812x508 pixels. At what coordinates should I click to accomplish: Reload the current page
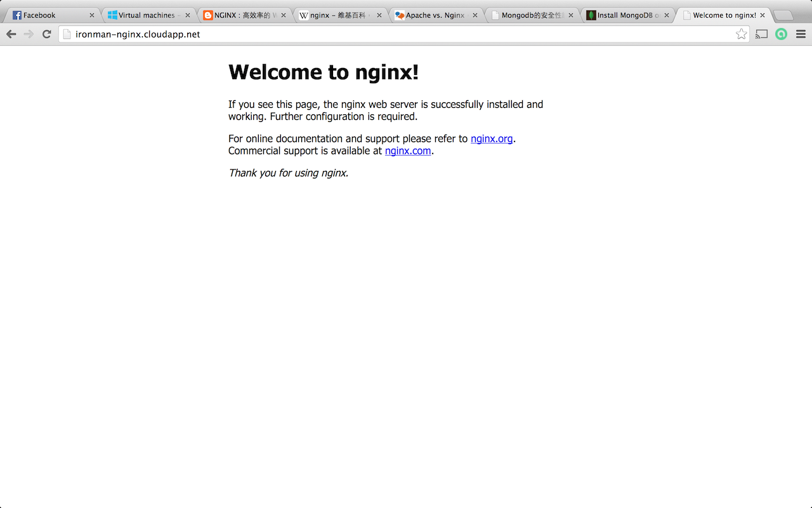click(x=46, y=34)
